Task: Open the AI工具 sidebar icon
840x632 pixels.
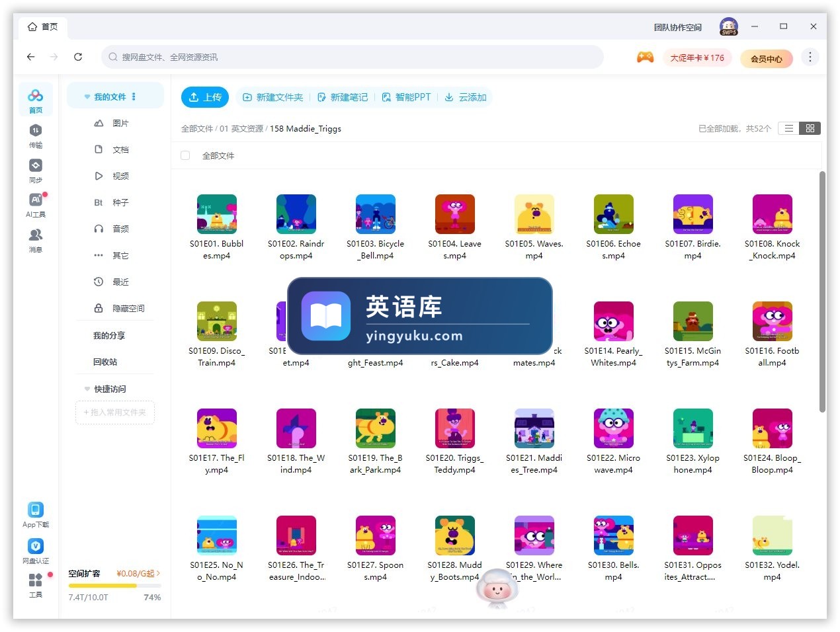Action: pos(36,205)
